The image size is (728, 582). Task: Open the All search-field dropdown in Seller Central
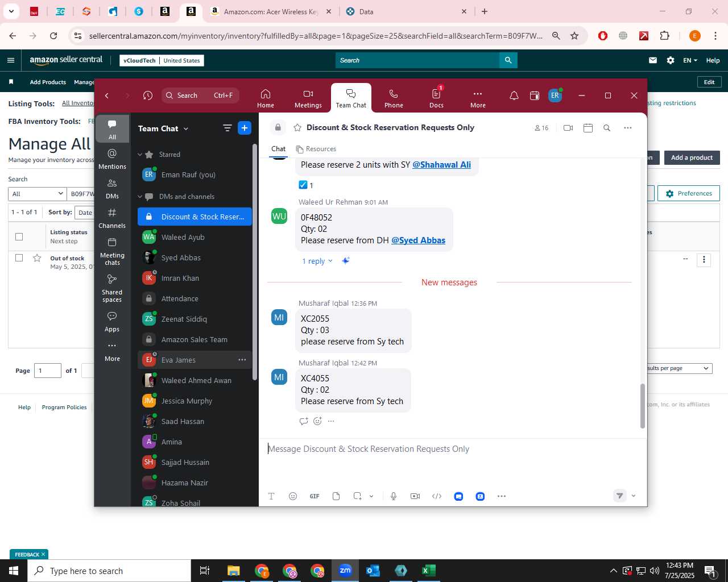click(38, 194)
